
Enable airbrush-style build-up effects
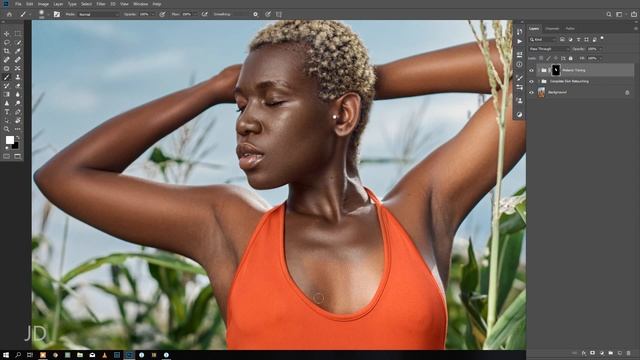pos(204,14)
